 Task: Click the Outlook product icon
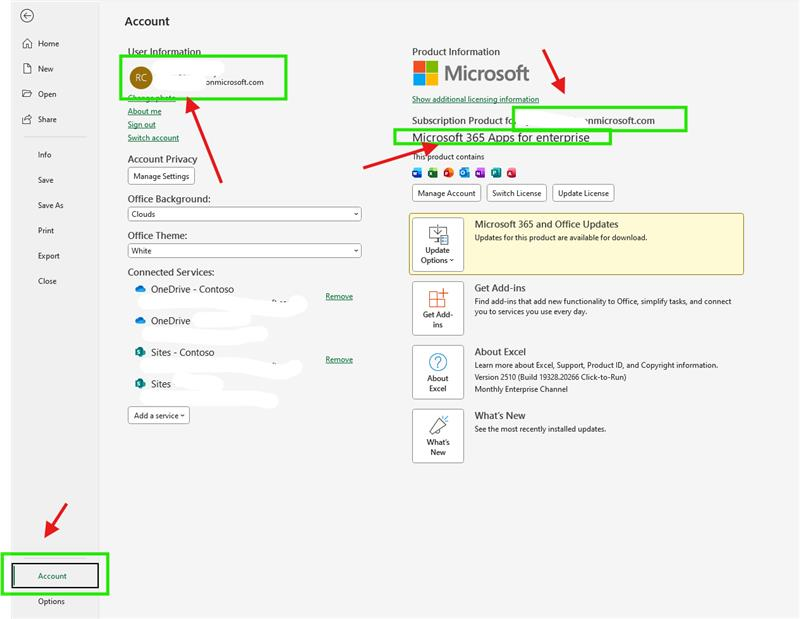point(464,173)
